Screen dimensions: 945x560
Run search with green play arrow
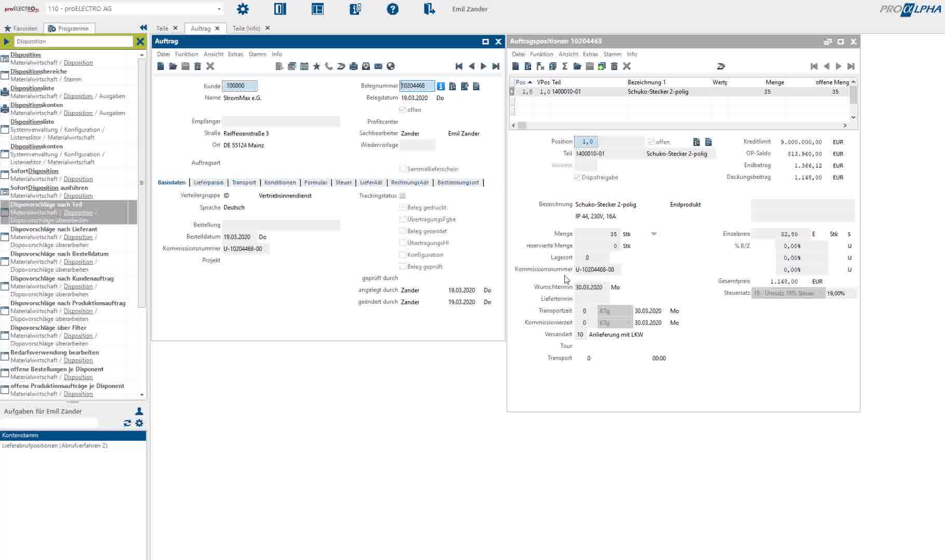tap(7, 41)
